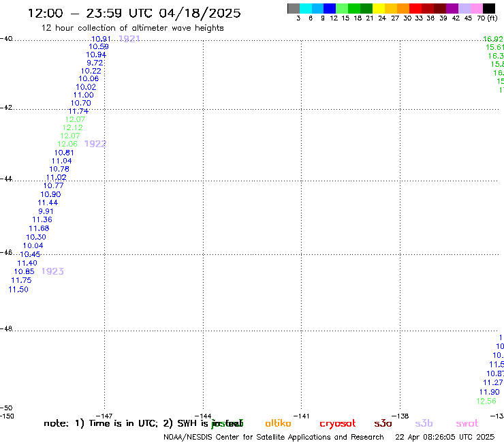Click the wave height value '11.27'

click(x=492, y=382)
